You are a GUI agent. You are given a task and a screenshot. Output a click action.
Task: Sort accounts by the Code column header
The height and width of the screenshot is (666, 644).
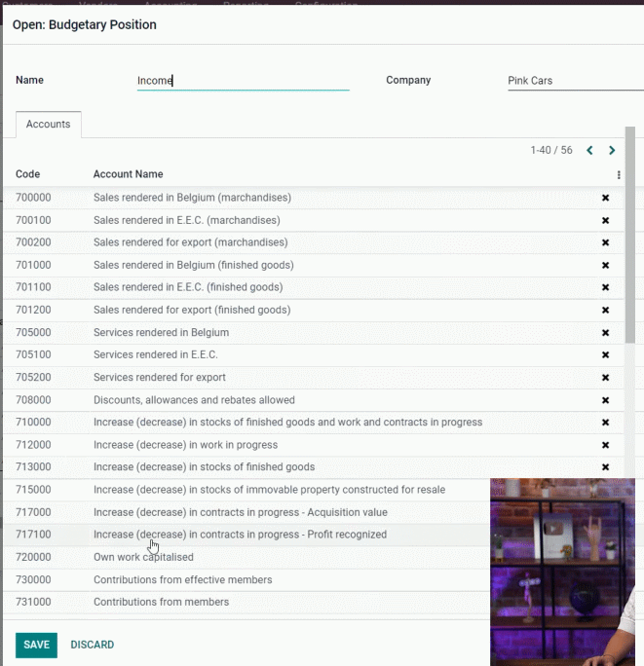point(27,174)
